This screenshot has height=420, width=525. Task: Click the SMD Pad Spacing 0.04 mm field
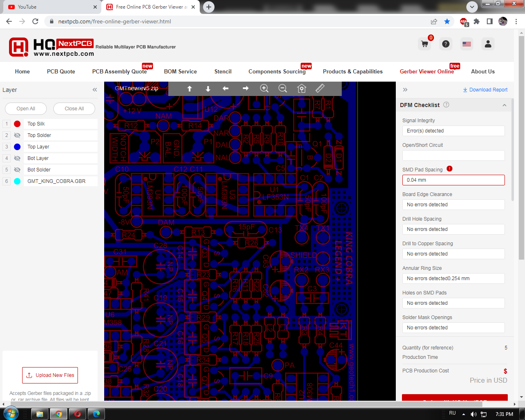point(454,180)
